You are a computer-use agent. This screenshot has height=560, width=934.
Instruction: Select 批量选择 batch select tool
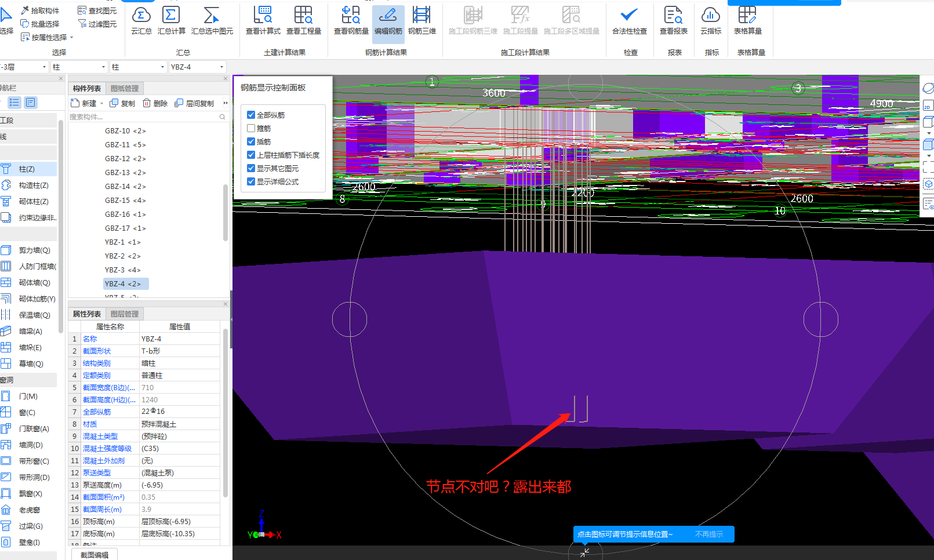(x=40, y=24)
